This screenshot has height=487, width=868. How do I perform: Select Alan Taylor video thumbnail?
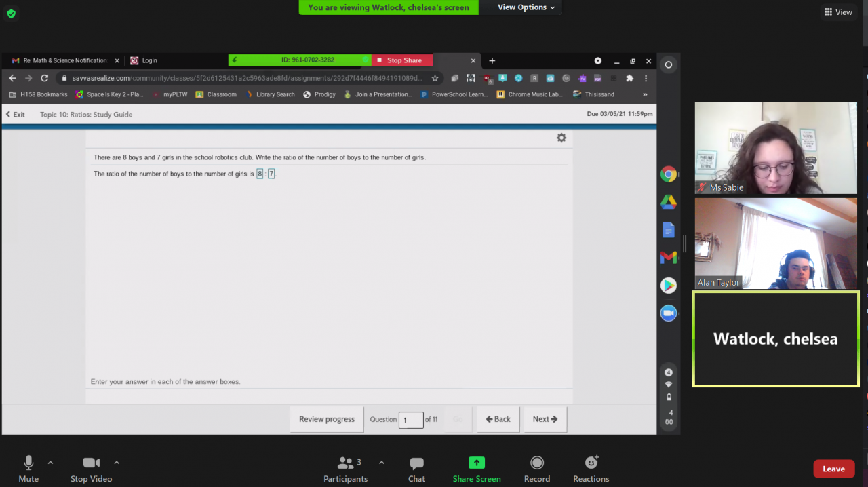(x=776, y=243)
